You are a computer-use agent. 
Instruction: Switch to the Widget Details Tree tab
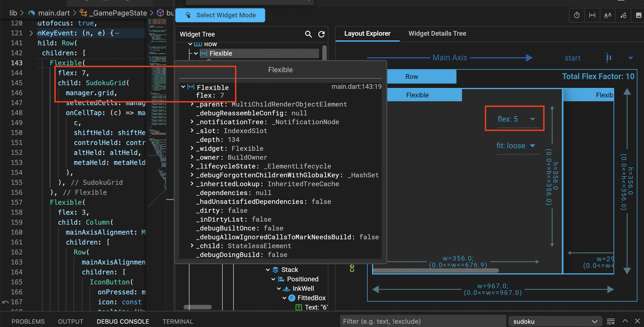[437, 33]
